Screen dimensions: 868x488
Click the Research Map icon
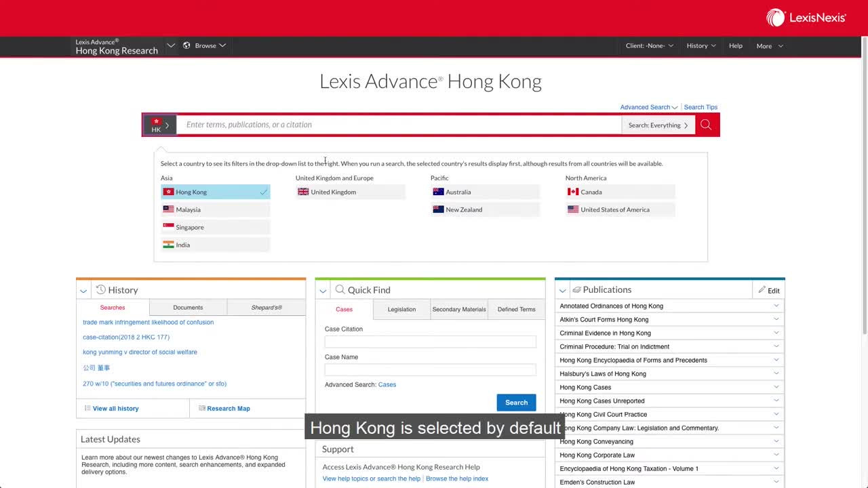point(201,408)
